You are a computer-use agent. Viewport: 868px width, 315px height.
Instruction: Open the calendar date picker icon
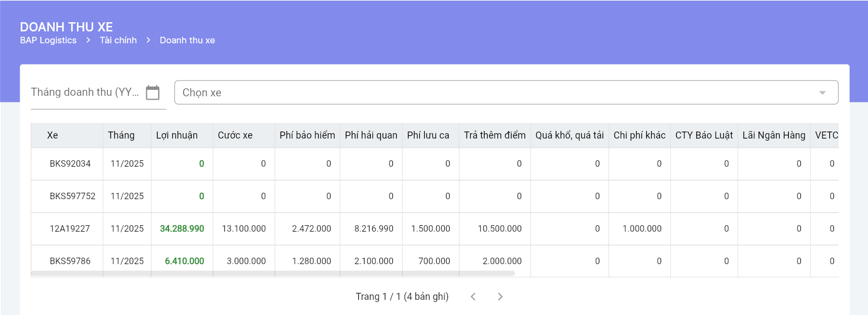[x=153, y=93]
